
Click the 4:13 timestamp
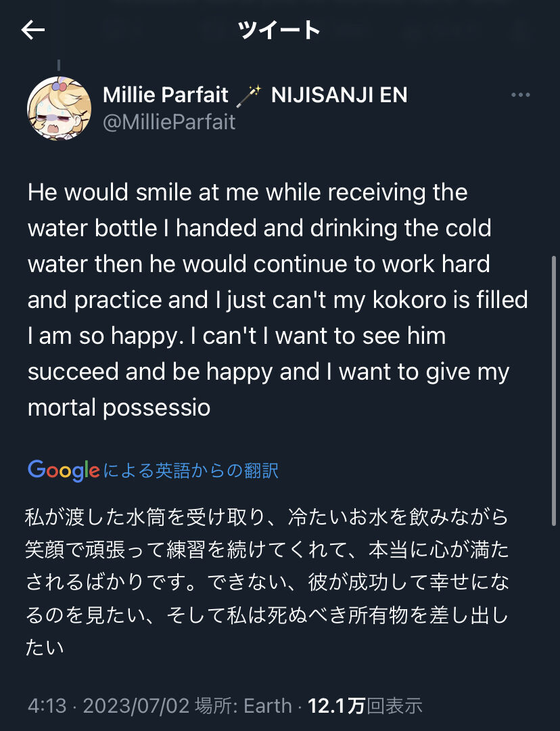(47, 706)
